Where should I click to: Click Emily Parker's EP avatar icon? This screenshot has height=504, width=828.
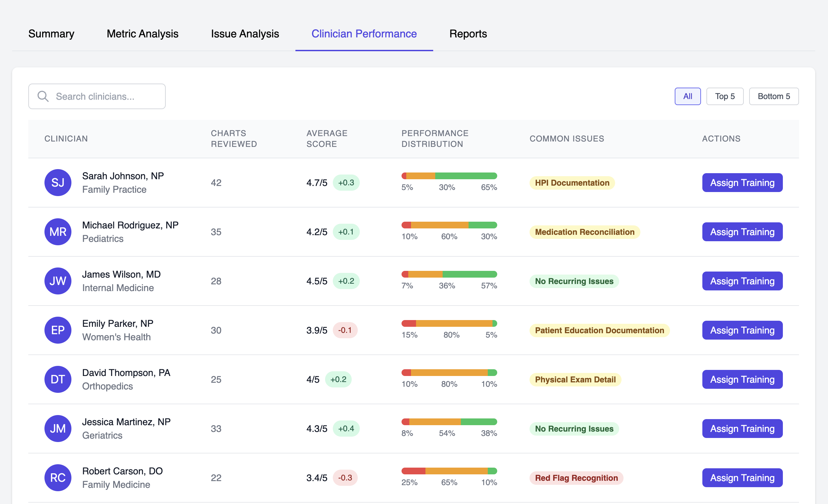tap(58, 330)
